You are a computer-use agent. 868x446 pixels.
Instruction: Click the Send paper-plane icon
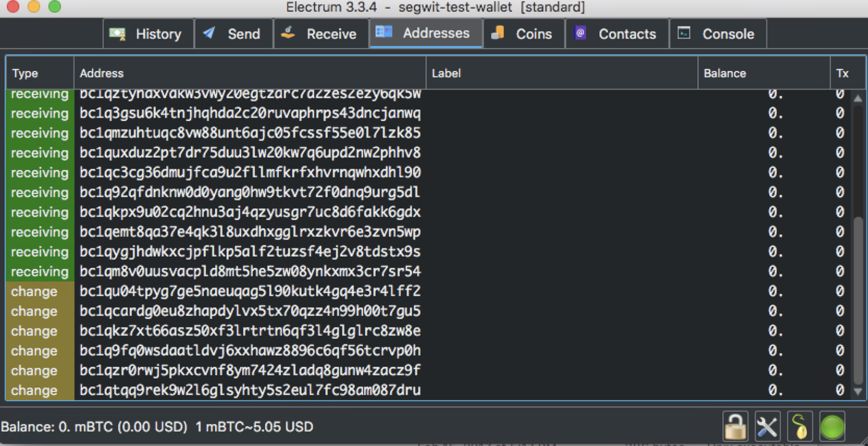(209, 33)
